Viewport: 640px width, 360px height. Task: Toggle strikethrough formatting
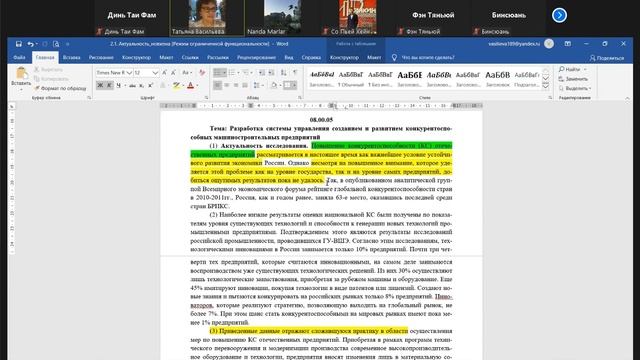pyautogui.click(x=132, y=85)
